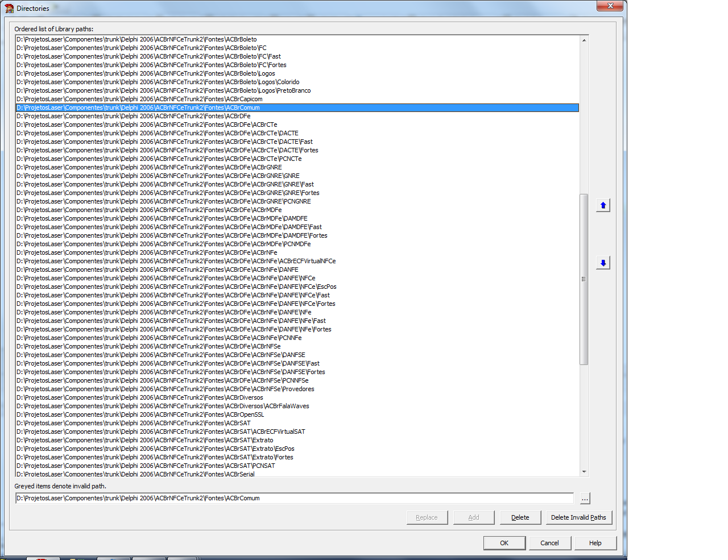Click the Cancel button
This screenshot has width=728, height=560.
[x=549, y=543]
